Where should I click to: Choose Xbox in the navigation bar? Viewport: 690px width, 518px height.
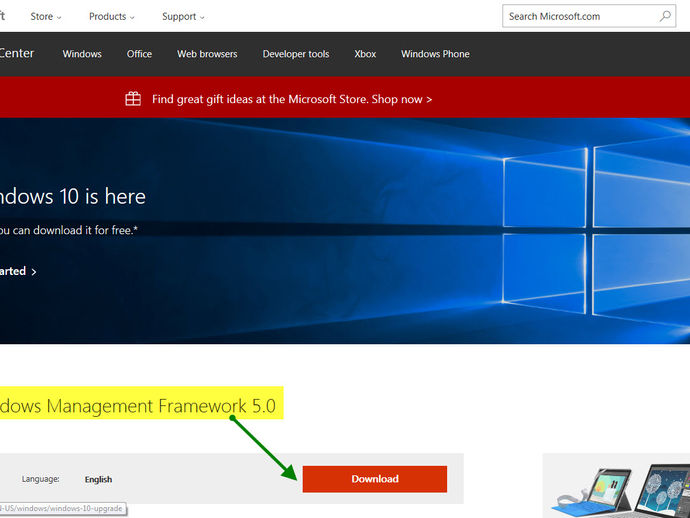365,54
